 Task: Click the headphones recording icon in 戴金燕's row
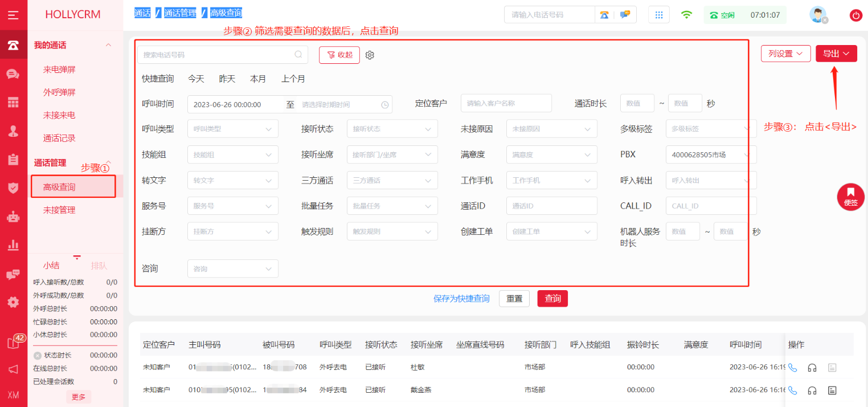pyautogui.click(x=812, y=390)
